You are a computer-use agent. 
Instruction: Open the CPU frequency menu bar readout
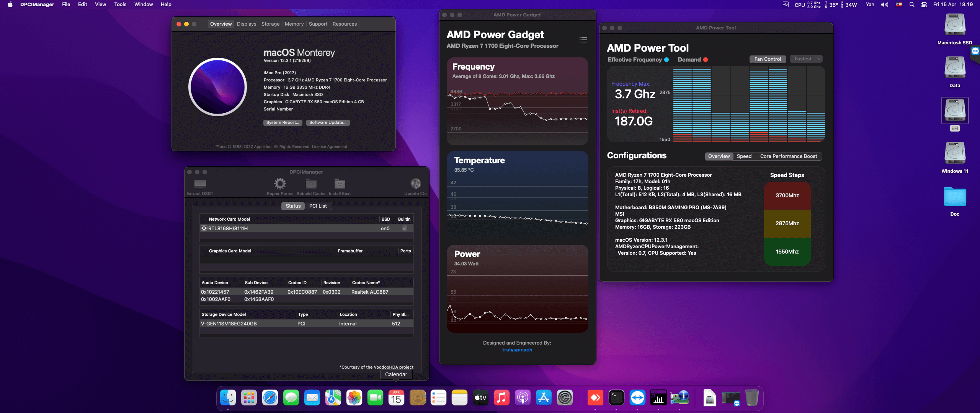807,5
